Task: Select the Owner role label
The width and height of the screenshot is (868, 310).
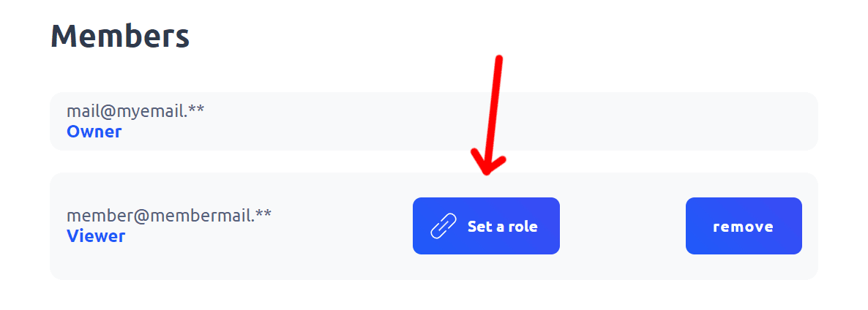Action: point(94,132)
